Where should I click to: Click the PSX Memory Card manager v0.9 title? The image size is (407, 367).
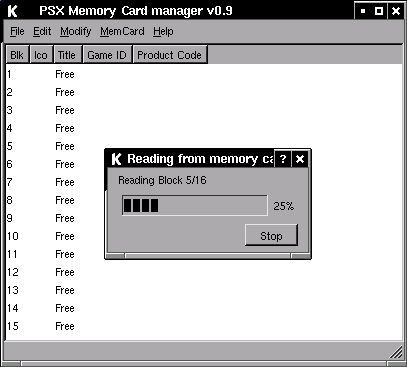coord(136,11)
